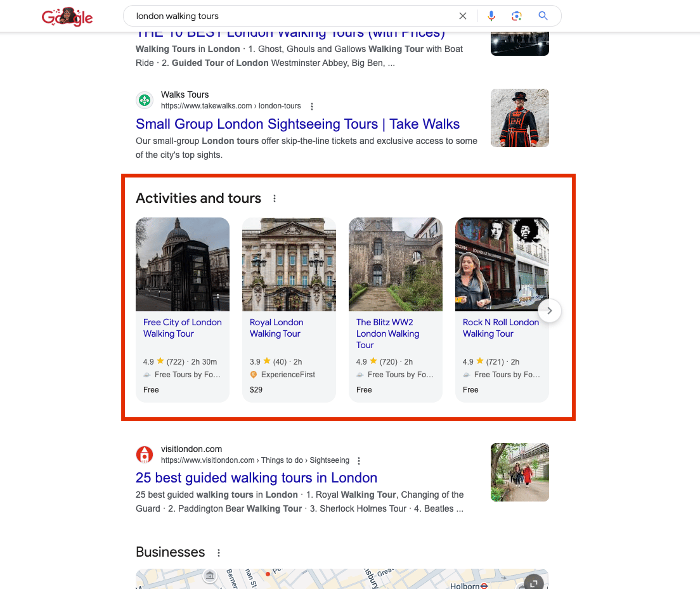Open the Buckingham Palace tour image
Screen dimensions: 700x589
coord(289,264)
